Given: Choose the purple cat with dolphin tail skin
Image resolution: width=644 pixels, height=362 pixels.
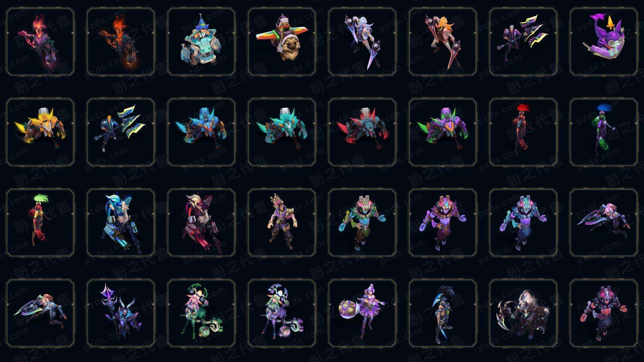Looking at the screenshot, I should 604,42.
